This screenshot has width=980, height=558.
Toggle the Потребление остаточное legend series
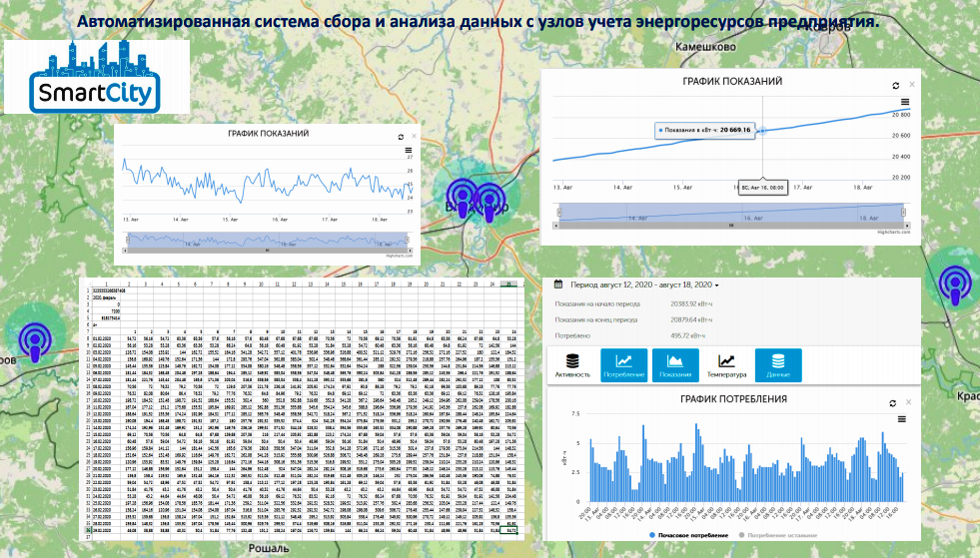pyautogui.click(x=778, y=535)
